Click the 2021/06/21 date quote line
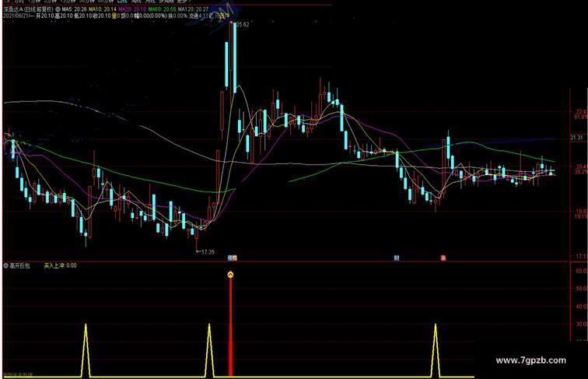Screen dimensions: 588x379 (116, 16)
